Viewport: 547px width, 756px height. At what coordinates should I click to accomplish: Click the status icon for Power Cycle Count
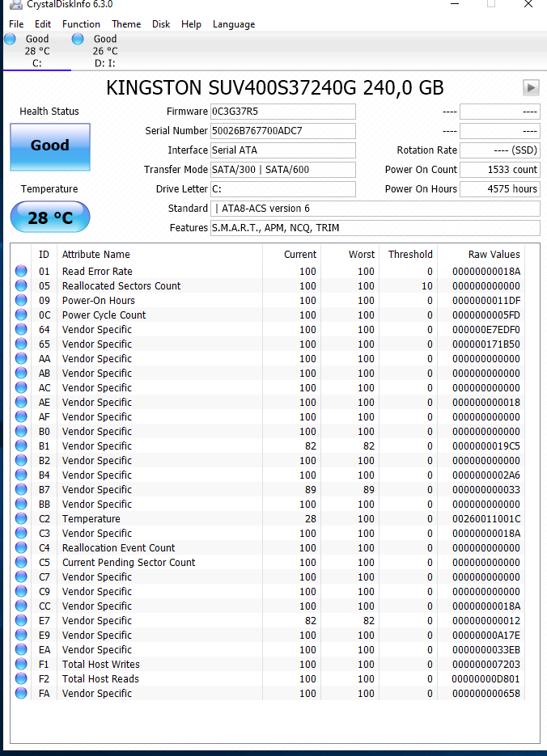(21, 315)
